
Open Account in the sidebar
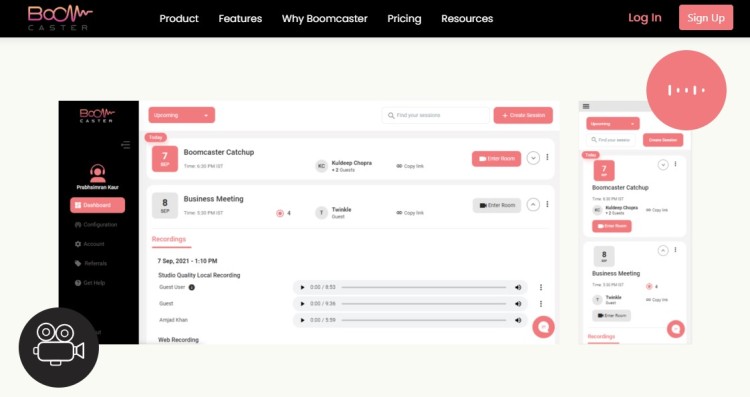point(89,244)
